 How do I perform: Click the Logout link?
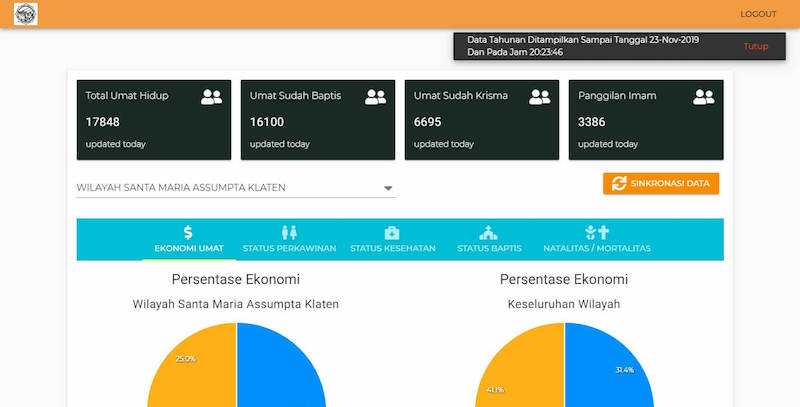(758, 14)
